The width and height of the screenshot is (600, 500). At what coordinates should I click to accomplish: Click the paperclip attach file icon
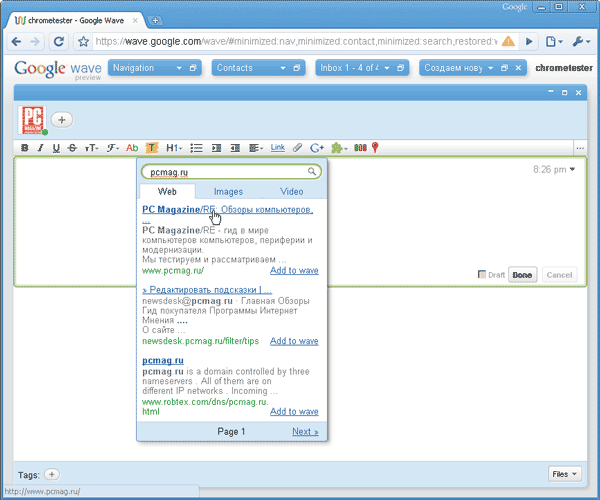tap(297, 148)
